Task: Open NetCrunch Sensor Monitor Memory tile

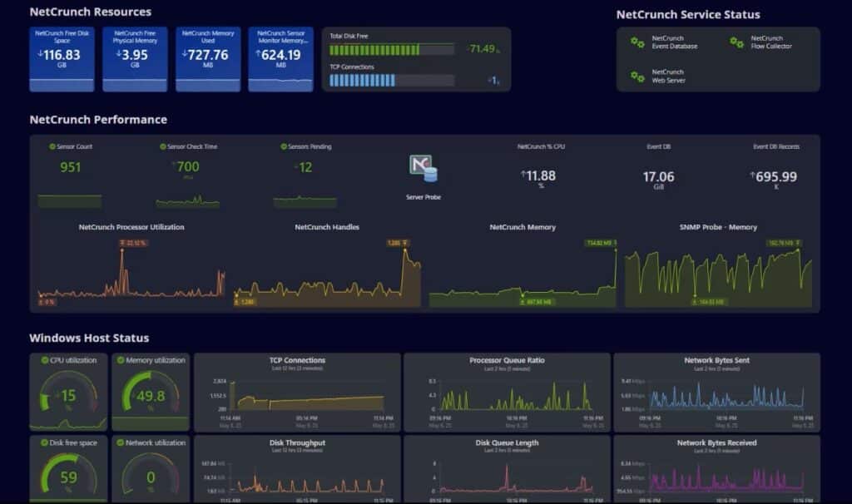Action: tap(281, 59)
